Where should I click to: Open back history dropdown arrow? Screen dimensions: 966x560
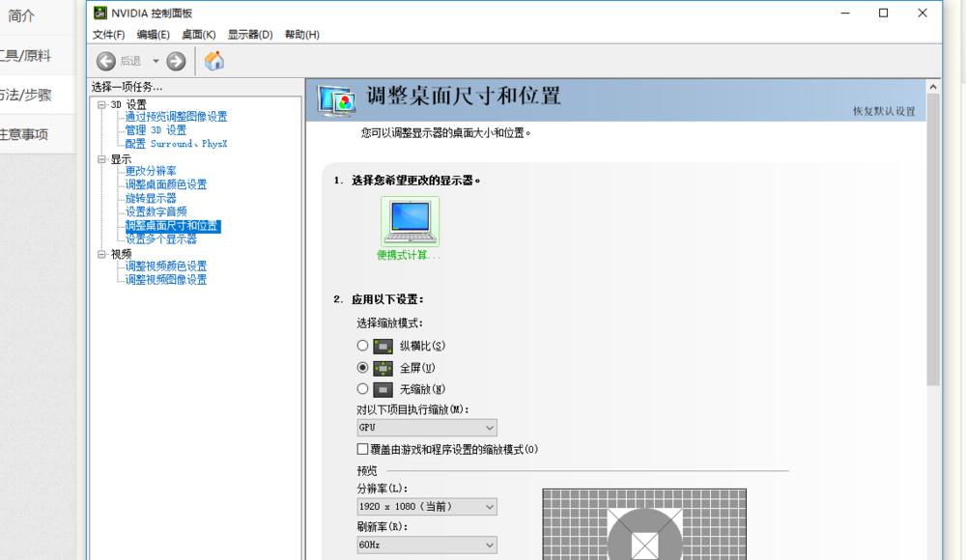click(156, 61)
